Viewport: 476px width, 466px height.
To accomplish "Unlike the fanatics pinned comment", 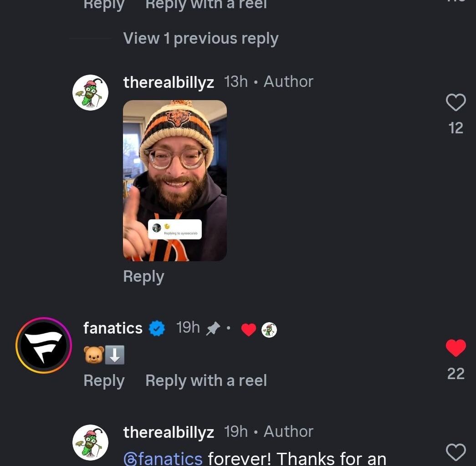I will pos(456,348).
